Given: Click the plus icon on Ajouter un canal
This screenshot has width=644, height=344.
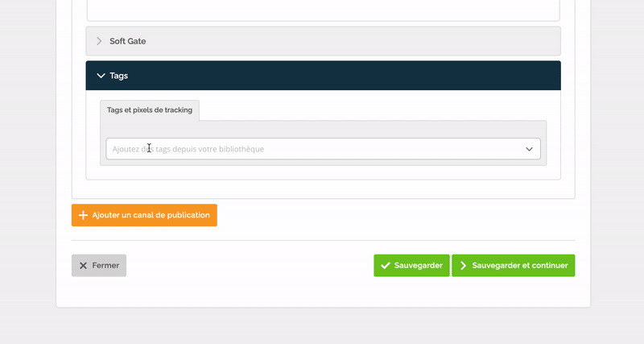Looking at the screenshot, I should coord(83,215).
